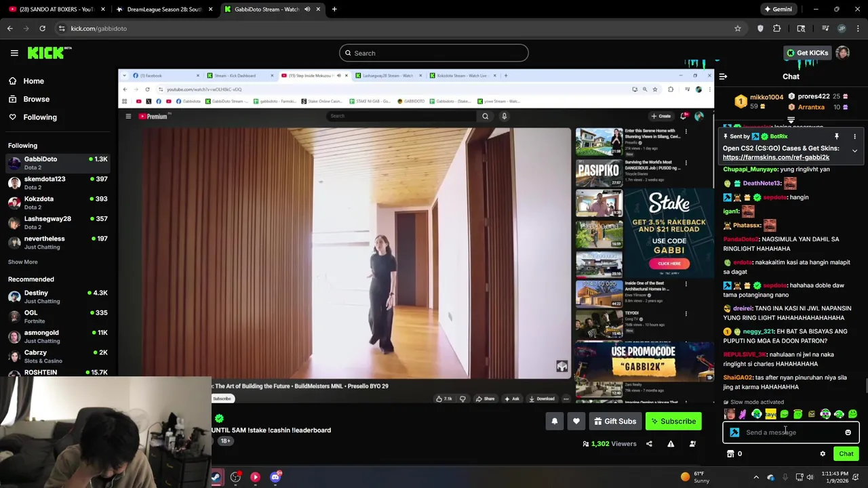868x488 pixels.
Task: Click the Stake promo Click Here banner
Action: (669, 264)
